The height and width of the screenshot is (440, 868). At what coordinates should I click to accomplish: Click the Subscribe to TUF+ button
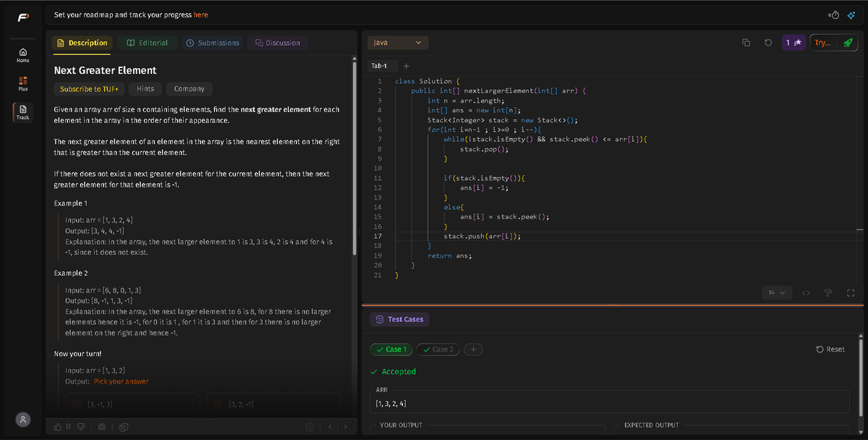click(x=90, y=89)
